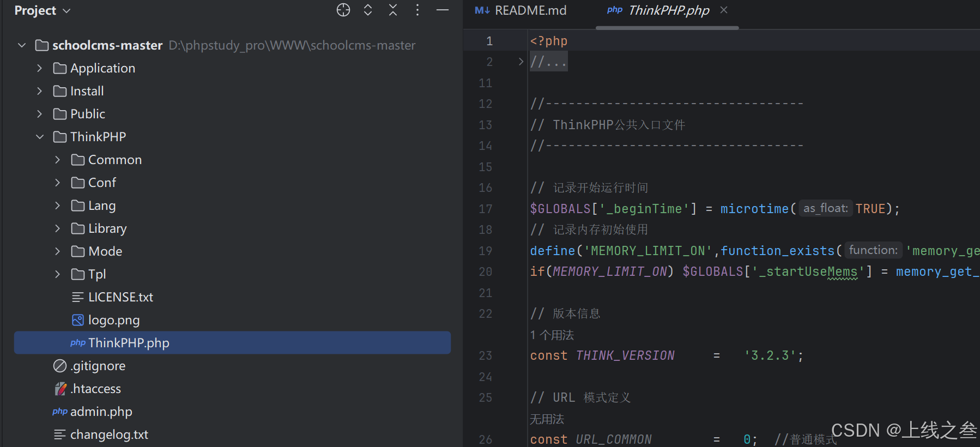
Task: Select changelog.txt in the project tree
Action: coord(109,434)
